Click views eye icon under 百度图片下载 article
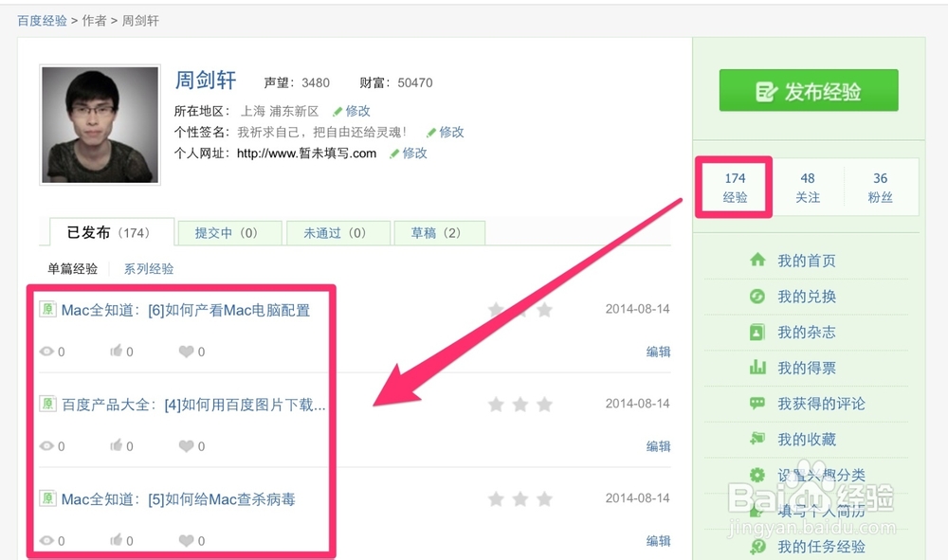This screenshot has width=948, height=560. (46, 446)
